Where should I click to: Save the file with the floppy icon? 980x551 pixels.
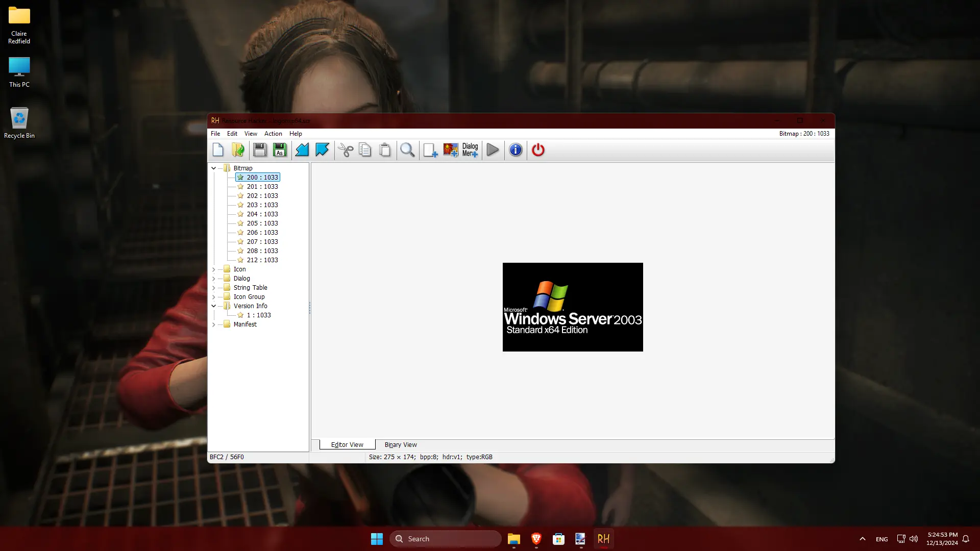coord(260,150)
